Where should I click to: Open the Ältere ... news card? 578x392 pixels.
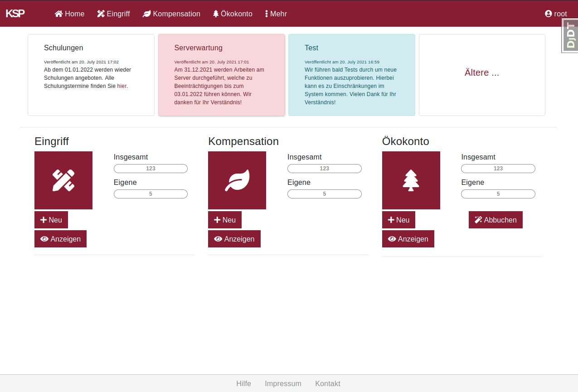point(481,73)
